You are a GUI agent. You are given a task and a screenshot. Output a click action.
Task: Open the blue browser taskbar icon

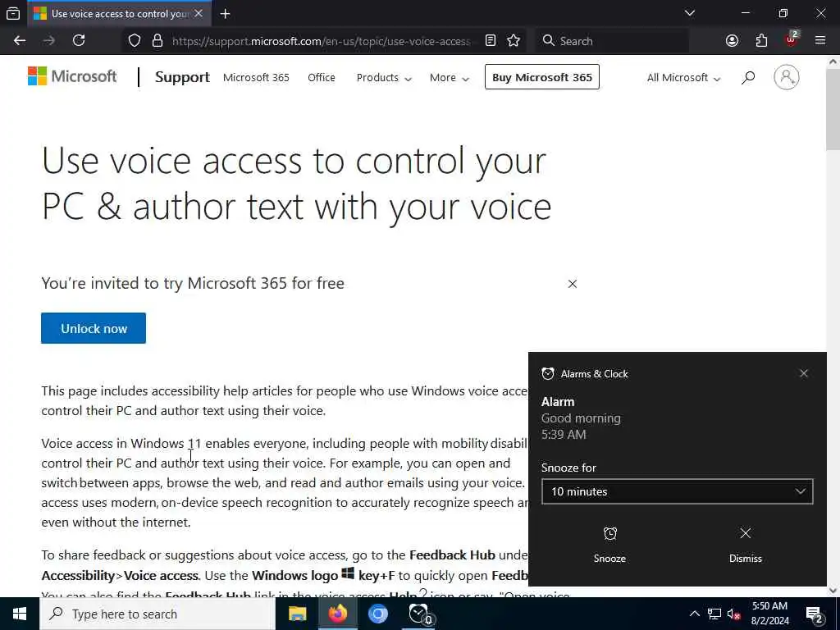tap(377, 614)
